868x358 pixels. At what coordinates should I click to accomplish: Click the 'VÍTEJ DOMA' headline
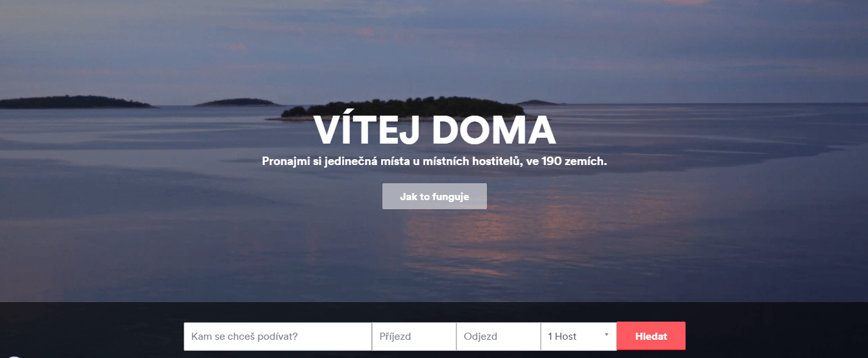tap(434, 130)
